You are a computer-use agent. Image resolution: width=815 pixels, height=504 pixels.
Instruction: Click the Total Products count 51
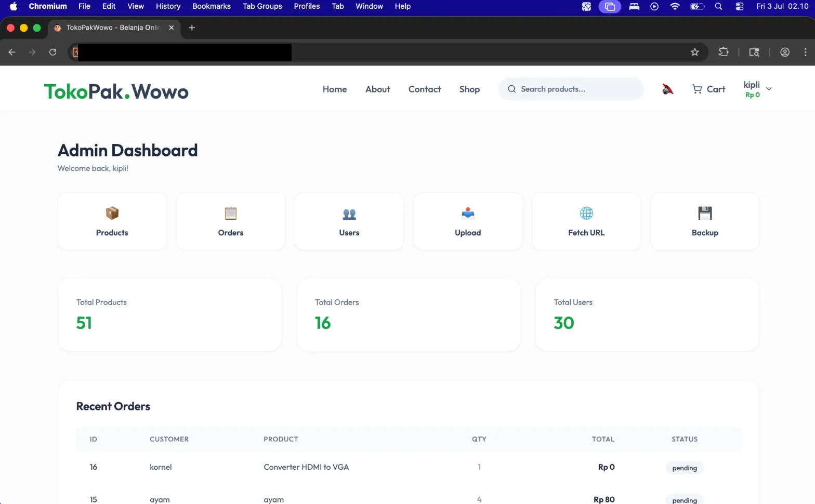(x=84, y=323)
